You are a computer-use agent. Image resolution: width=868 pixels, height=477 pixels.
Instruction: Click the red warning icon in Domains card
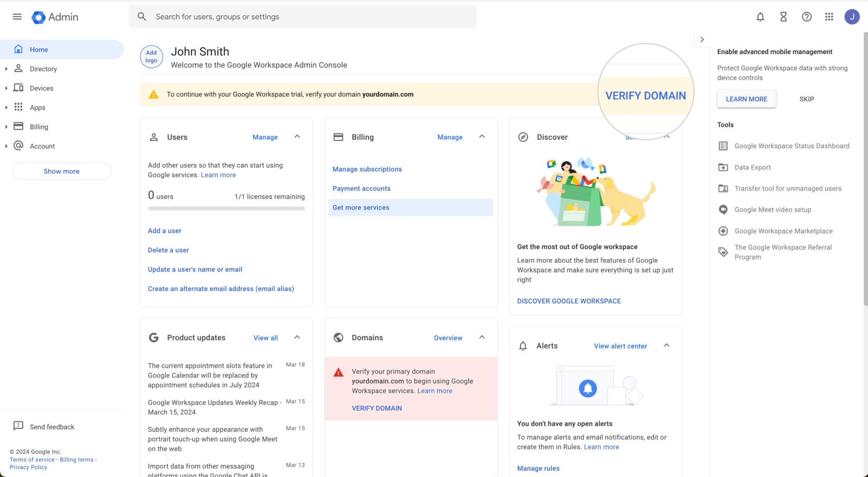[339, 373]
